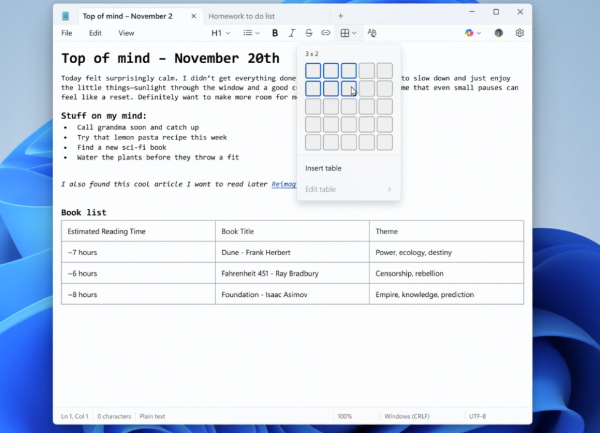The width and height of the screenshot is (600, 433).
Task: Select the Dune - Frank Herbert cell
Action: (292, 252)
